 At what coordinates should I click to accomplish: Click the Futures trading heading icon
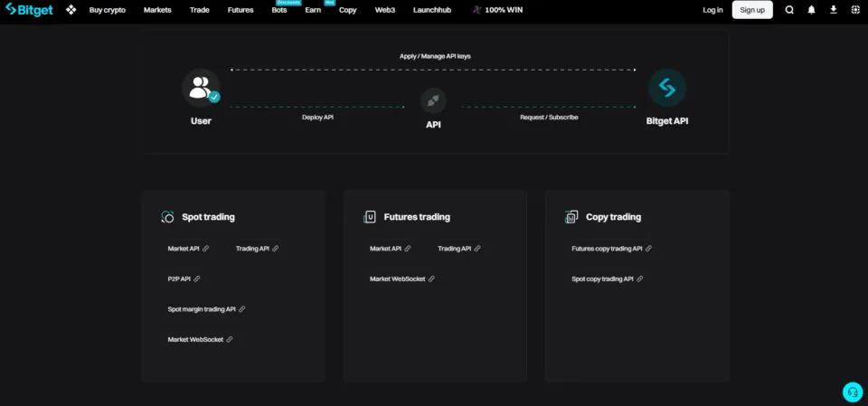pos(369,217)
